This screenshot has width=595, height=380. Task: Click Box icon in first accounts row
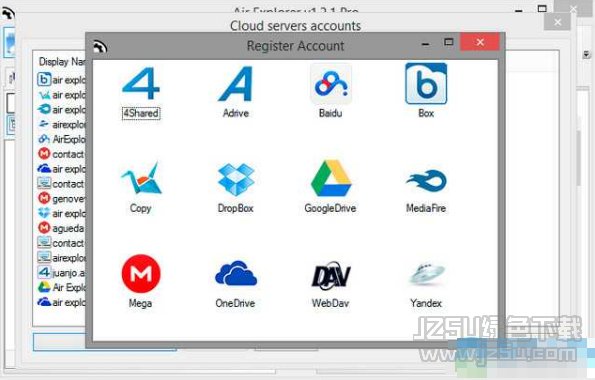click(44, 79)
